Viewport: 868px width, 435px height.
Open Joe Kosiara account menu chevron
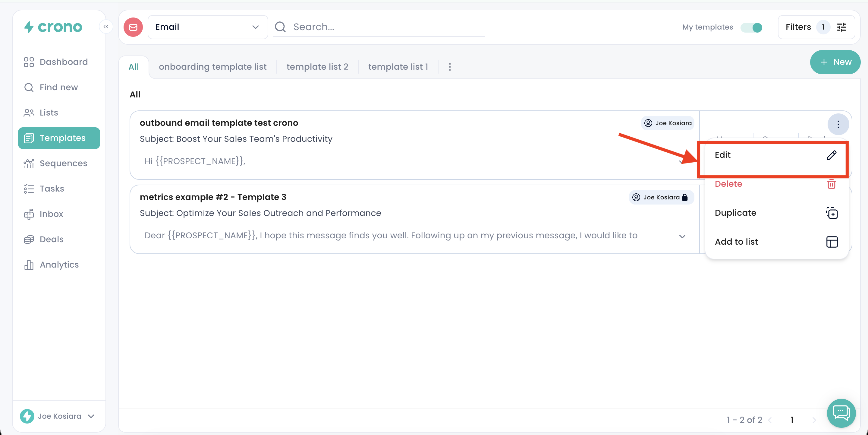[91, 416]
